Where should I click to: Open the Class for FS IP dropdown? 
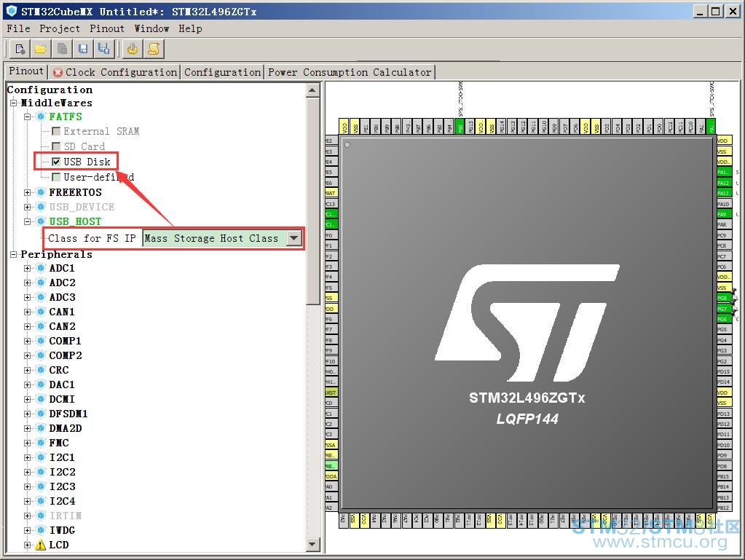coord(295,238)
